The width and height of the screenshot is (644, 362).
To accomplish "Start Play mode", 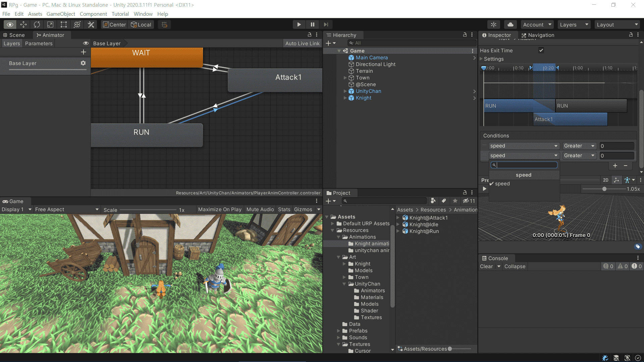I will tap(299, 24).
